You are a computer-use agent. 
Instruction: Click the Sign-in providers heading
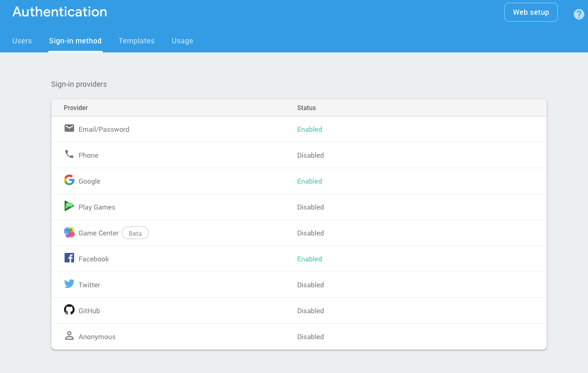tap(79, 84)
